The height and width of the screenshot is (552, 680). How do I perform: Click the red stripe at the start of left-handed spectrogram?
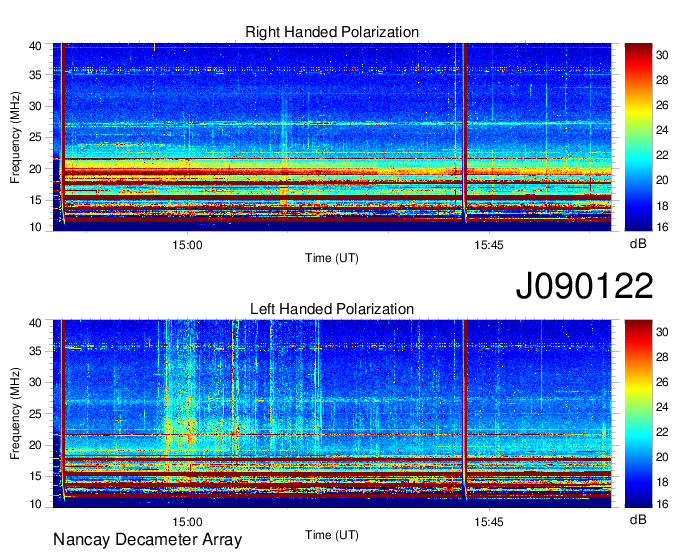[x=62, y=408]
